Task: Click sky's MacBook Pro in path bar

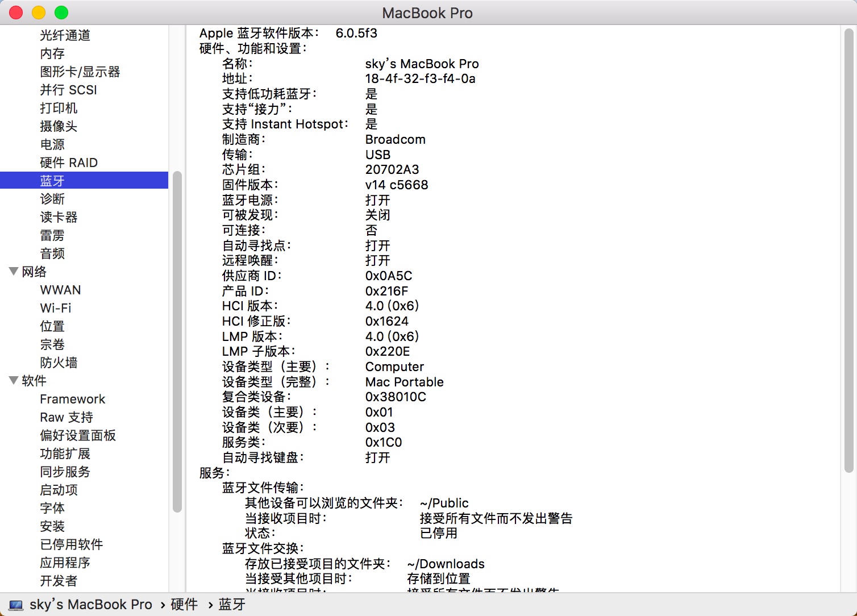Action: click(x=91, y=605)
